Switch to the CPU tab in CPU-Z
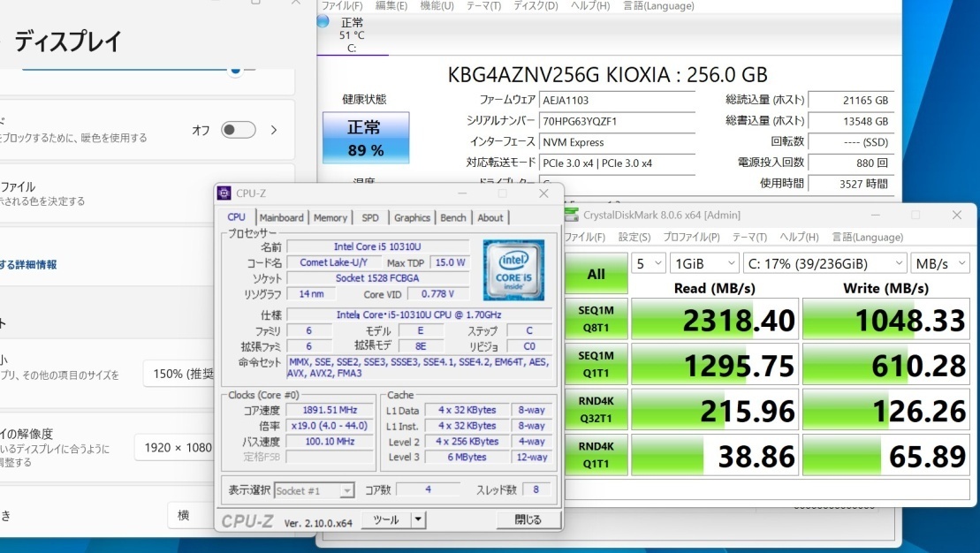The image size is (980, 553). (236, 217)
